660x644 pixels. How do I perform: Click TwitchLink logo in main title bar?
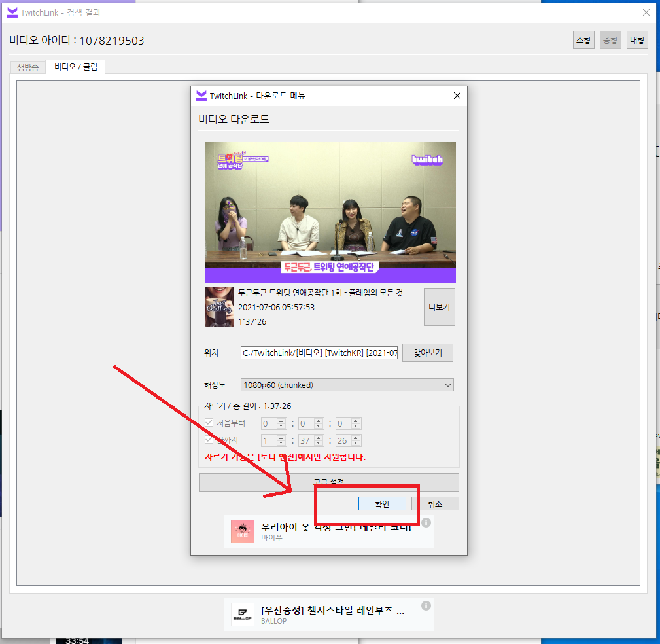click(12, 12)
